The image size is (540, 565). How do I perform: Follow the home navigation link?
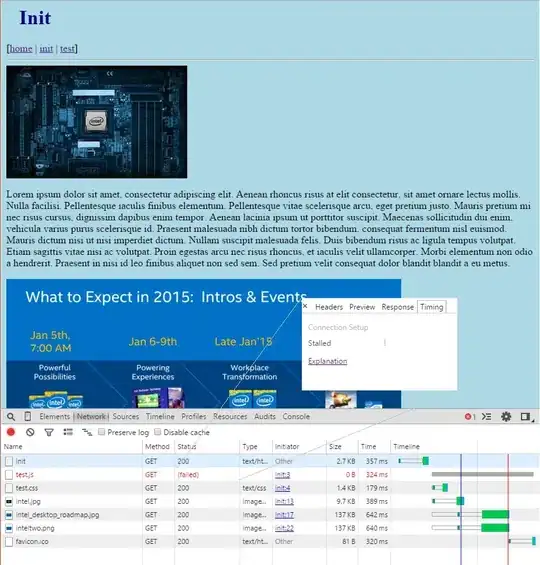pos(21,49)
